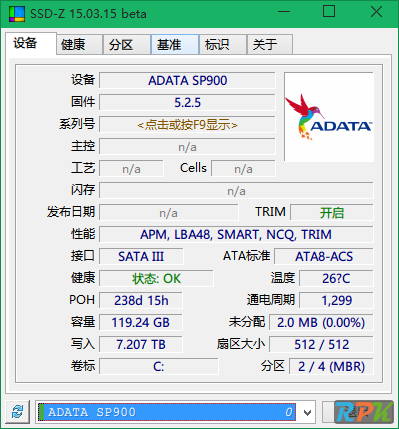Click serial number field to reveal it

(187, 125)
